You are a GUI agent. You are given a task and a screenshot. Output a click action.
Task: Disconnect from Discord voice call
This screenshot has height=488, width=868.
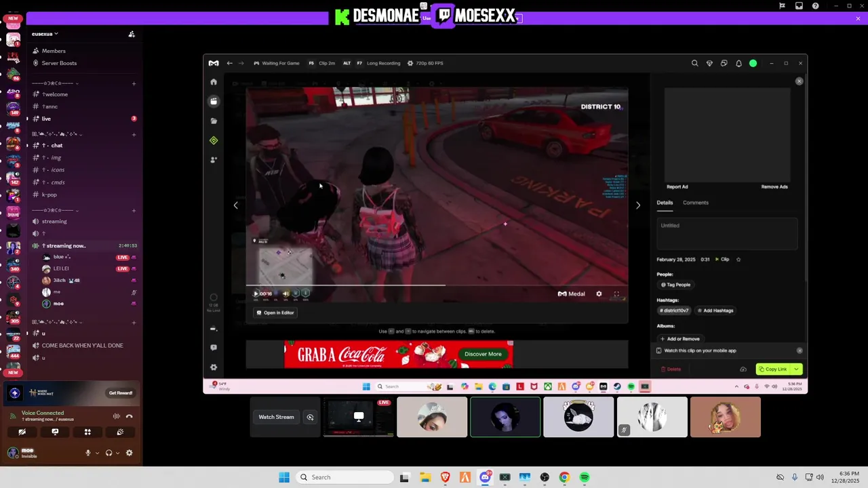(129, 416)
